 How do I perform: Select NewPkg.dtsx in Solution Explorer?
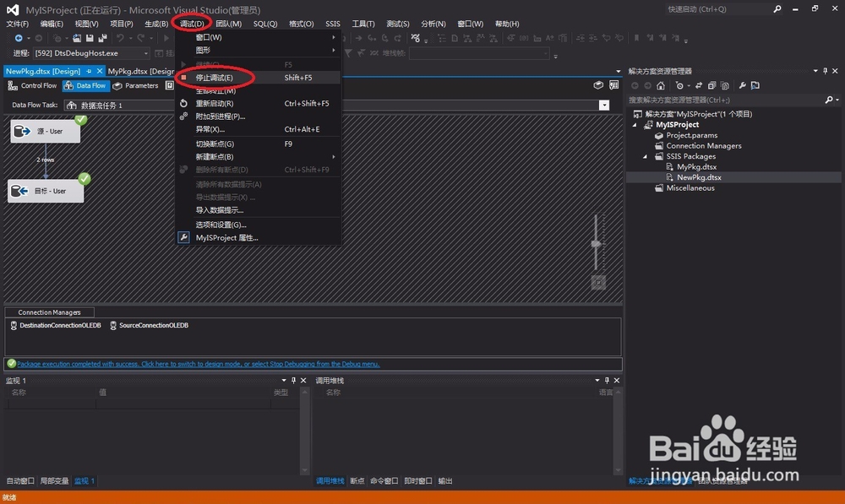(699, 177)
